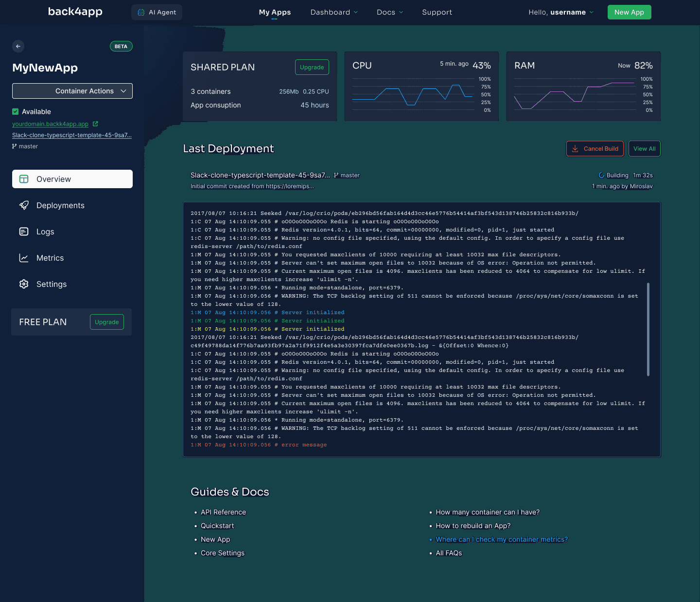
Task: Go to My Apps tab
Action: tap(275, 13)
